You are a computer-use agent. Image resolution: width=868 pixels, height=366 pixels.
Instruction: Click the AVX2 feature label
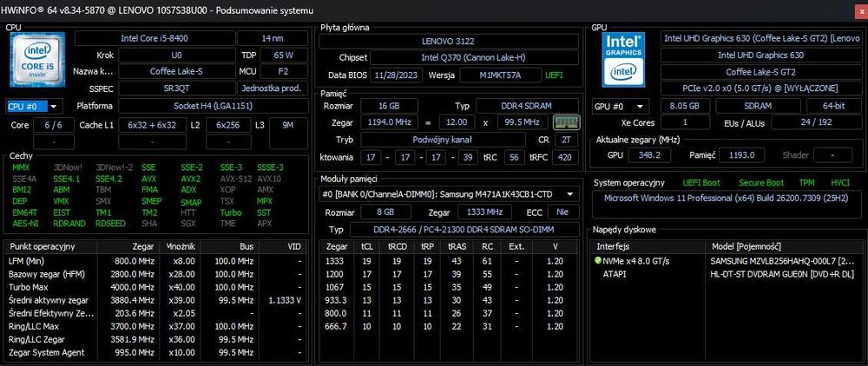pos(191,179)
